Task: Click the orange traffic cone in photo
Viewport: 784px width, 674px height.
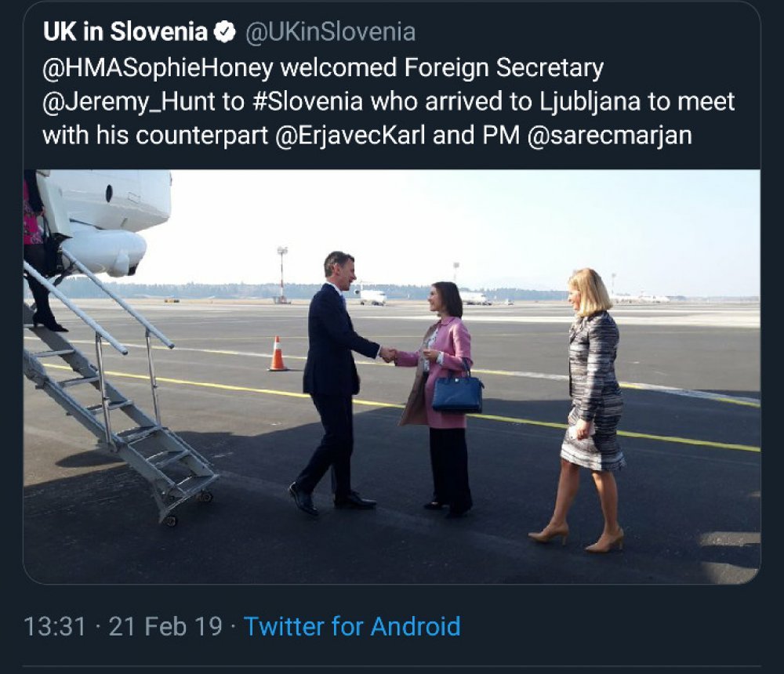Action: (278, 354)
